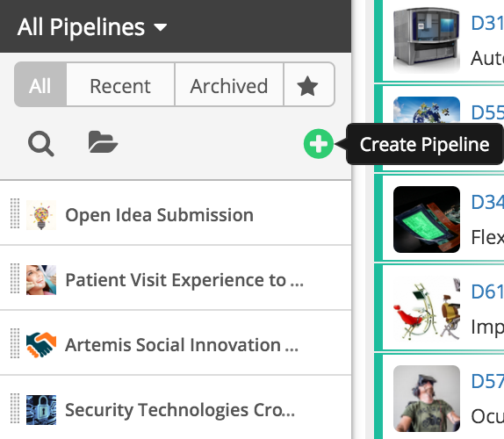504x439 pixels.
Task: Click the Open Idea Submission lightbulb icon
Action: pos(41,215)
